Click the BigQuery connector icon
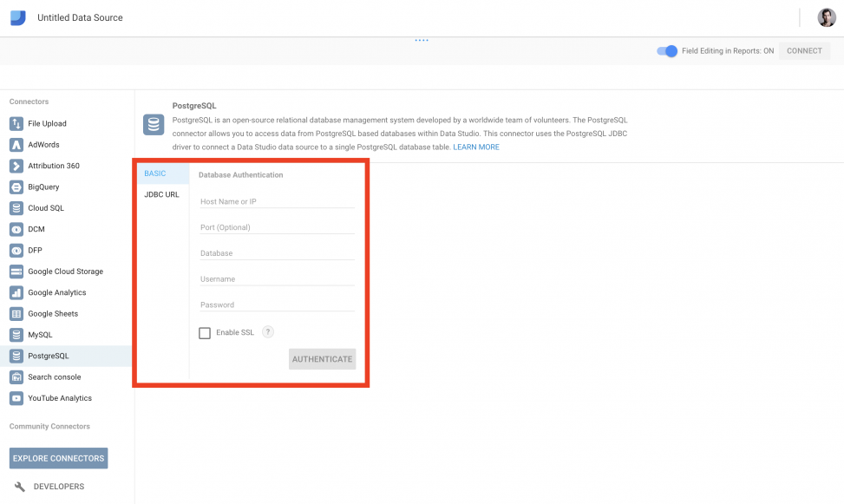The image size is (844, 504). [16, 187]
